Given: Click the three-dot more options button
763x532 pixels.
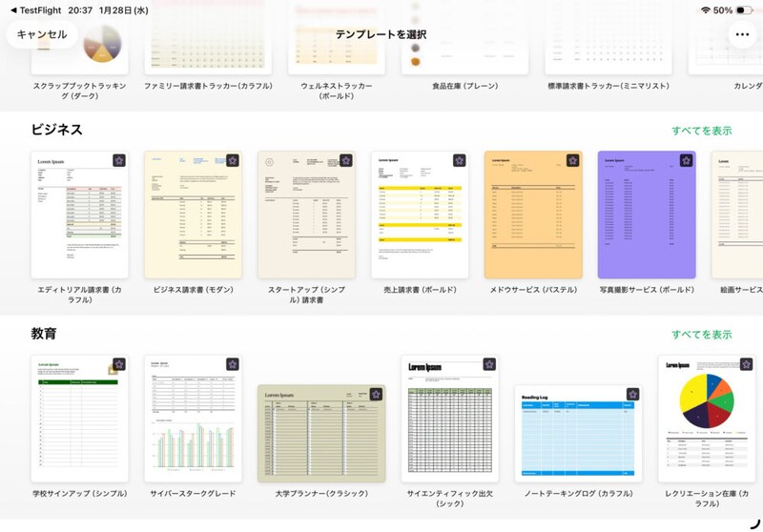Looking at the screenshot, I should (742, 34).
